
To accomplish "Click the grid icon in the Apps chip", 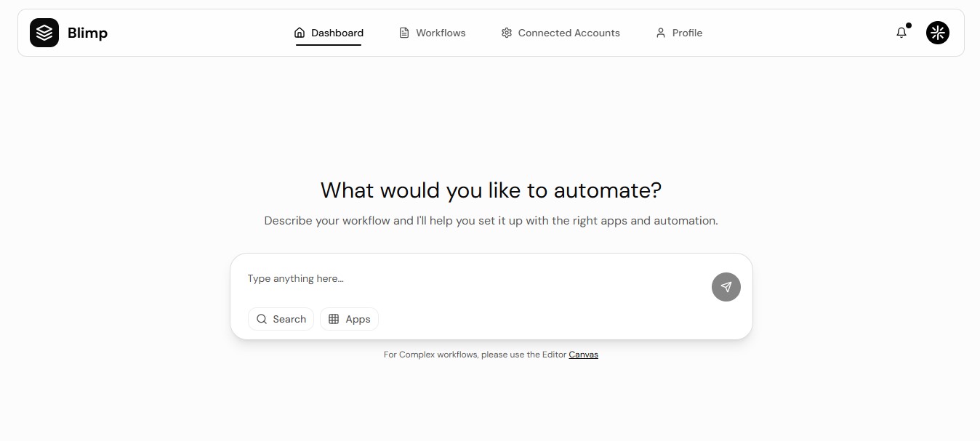I will click(333, 319).
